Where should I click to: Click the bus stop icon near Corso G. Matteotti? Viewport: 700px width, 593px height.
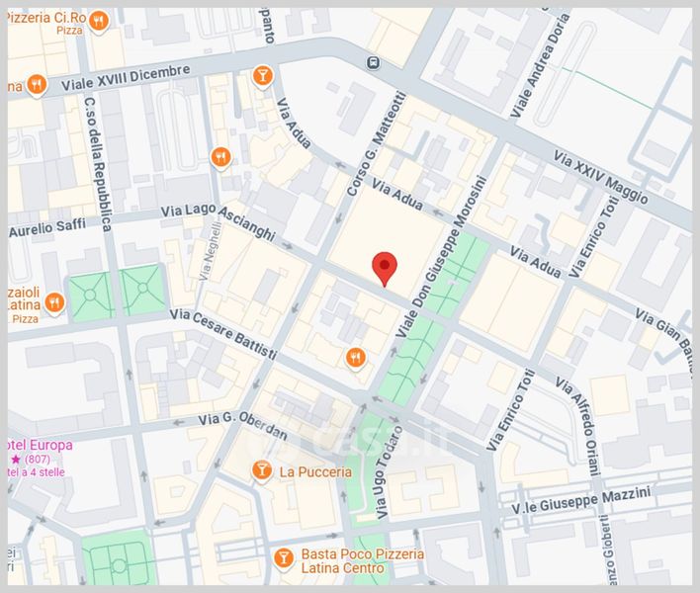coord(373,62)
